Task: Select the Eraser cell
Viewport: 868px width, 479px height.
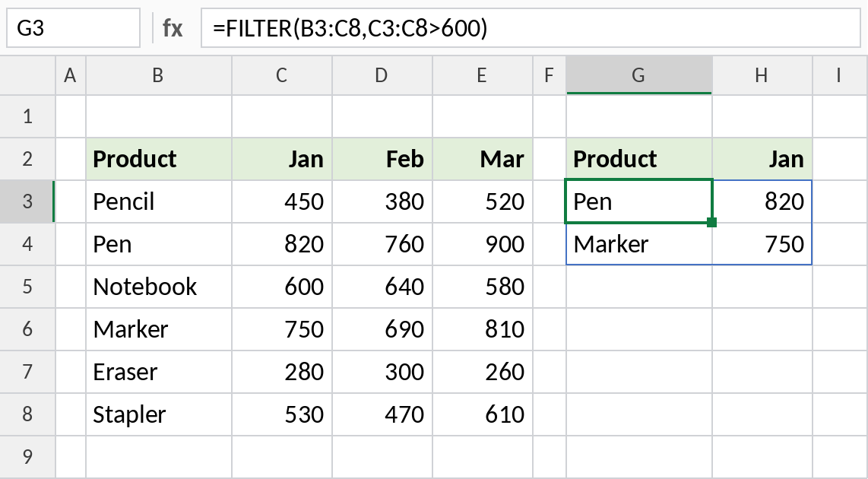Action: pyautogui.click(x=158, y=372)
